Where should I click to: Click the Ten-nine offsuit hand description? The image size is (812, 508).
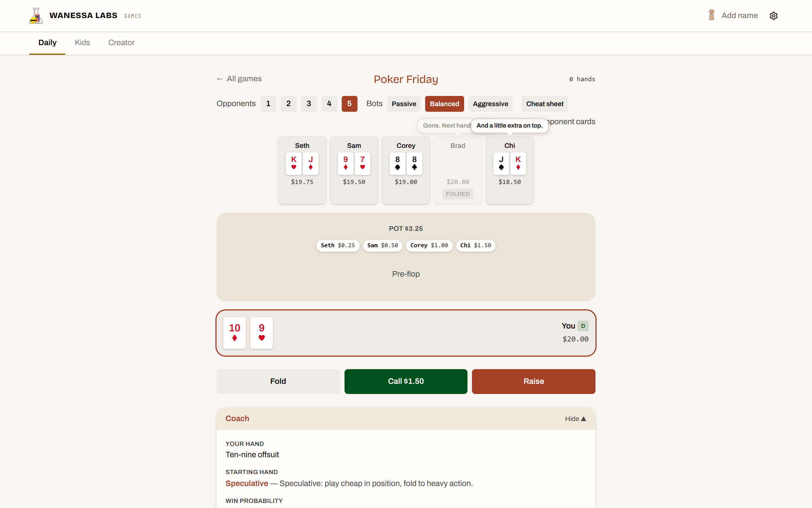pos(252,455)
